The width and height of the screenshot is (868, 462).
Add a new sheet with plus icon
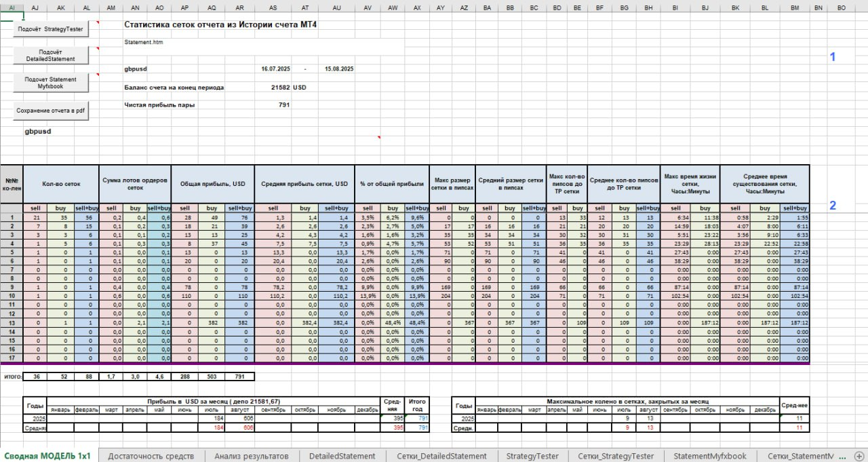point(860,456)
